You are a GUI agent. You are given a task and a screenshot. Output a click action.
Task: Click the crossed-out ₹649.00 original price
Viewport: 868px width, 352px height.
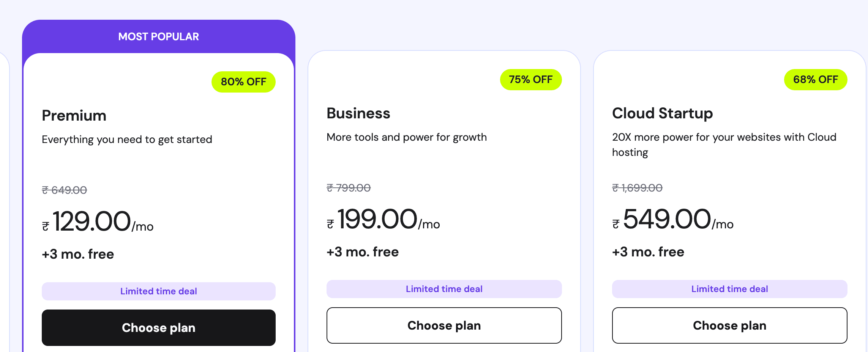click(64, 190)
